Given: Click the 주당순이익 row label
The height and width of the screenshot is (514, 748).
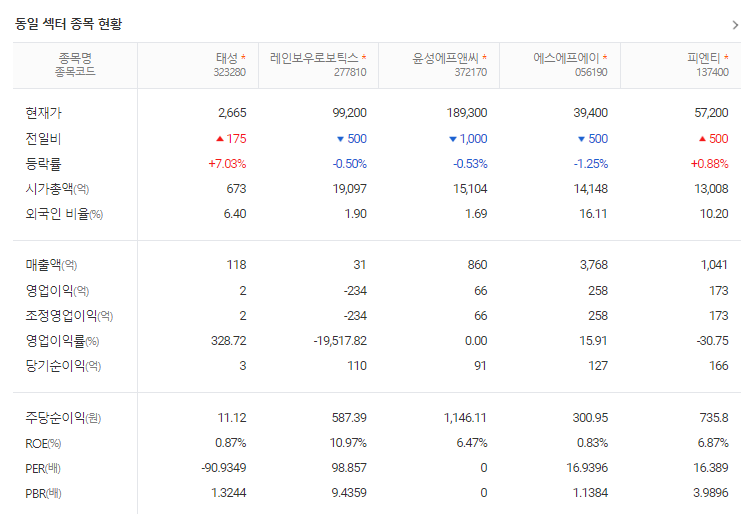Looking at the screenshot, I should tap(63, 418).
